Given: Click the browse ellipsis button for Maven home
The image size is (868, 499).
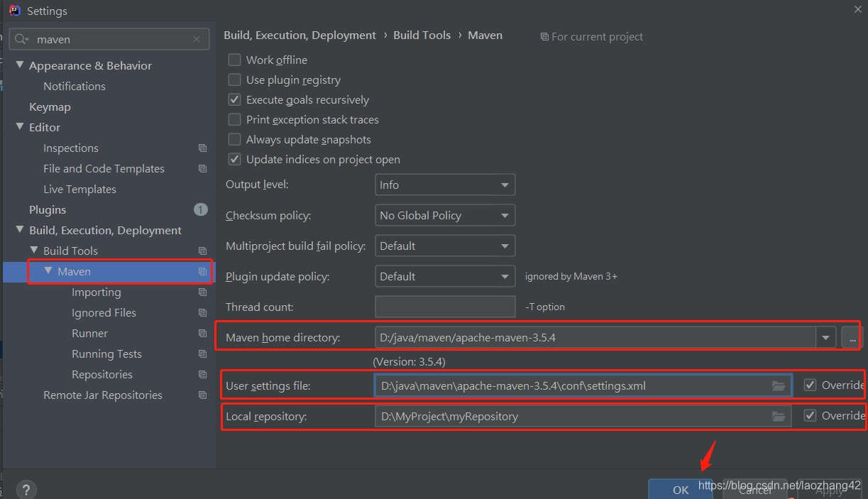Looking at the screenshot, I should tap(851, 338).
